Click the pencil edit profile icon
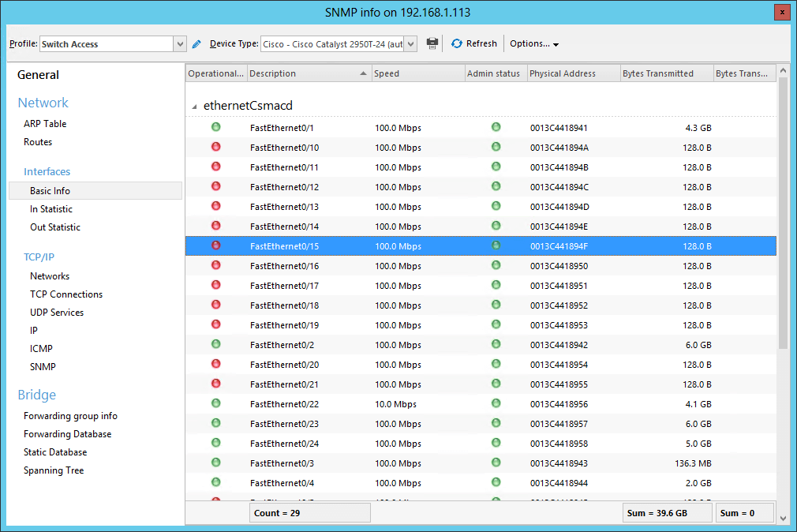Image resolution: width=797 pixels, height=532 pixels. [196, 44]
